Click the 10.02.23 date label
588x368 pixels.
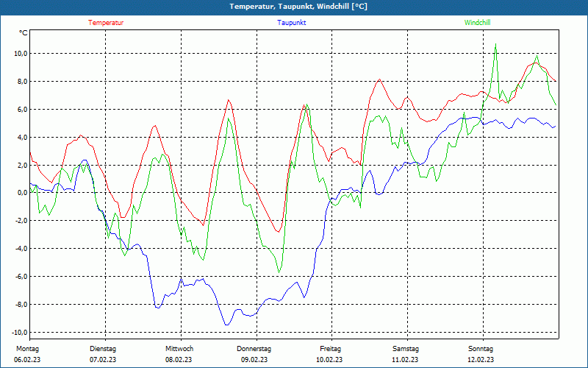pos(329,360)
